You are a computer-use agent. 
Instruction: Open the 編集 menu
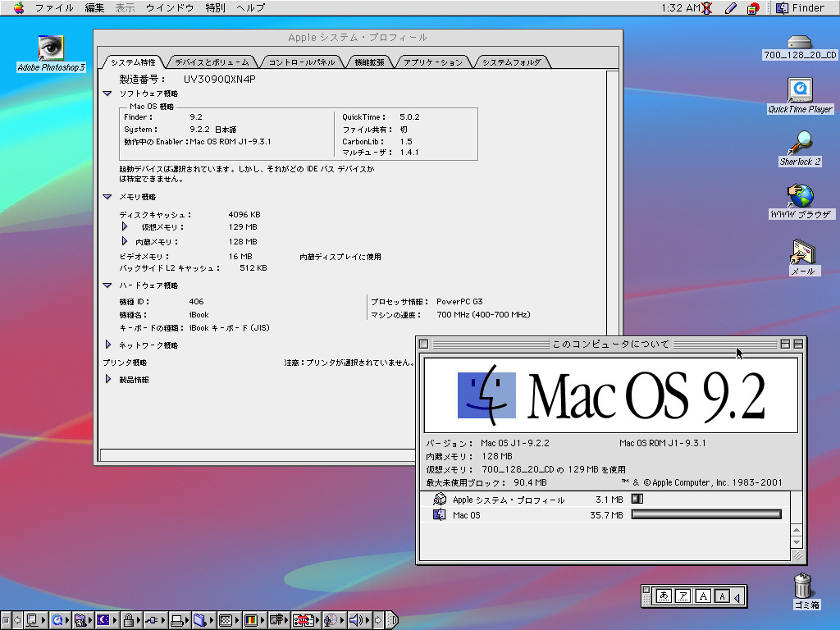point(94,7)
